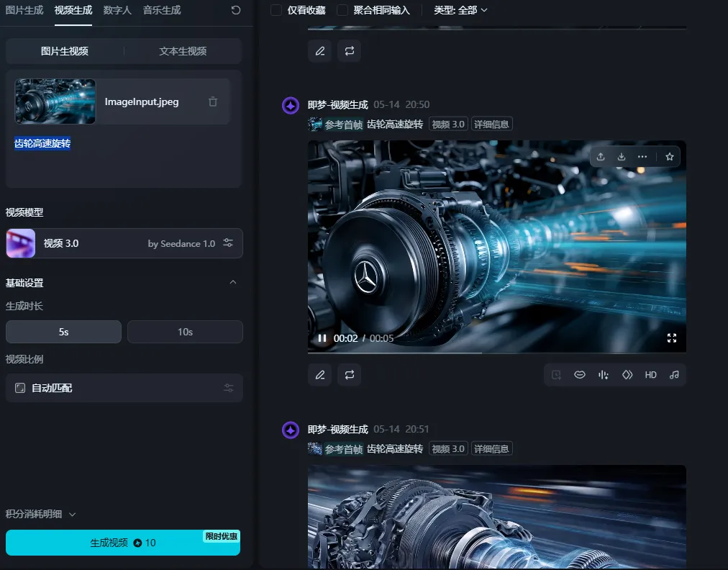Open the 类型: 全部 dropdown
Image resolution: width=728 pixels, height=570 pixels.
click(x=460, y=10)
